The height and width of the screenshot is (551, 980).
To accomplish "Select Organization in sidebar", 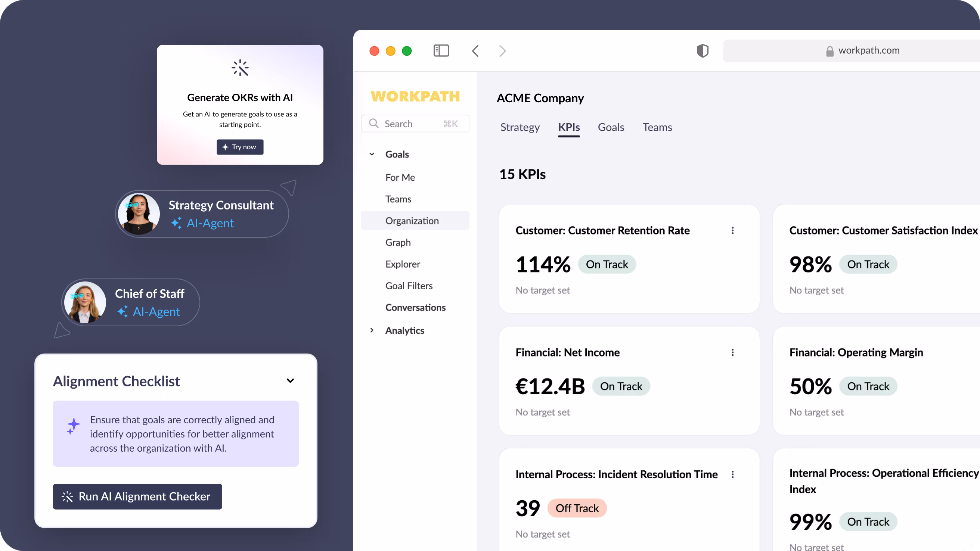I will click(415, 221).
